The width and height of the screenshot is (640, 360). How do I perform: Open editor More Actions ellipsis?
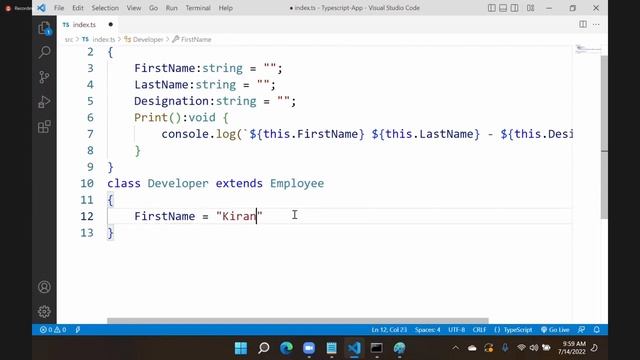click(596, 24)
